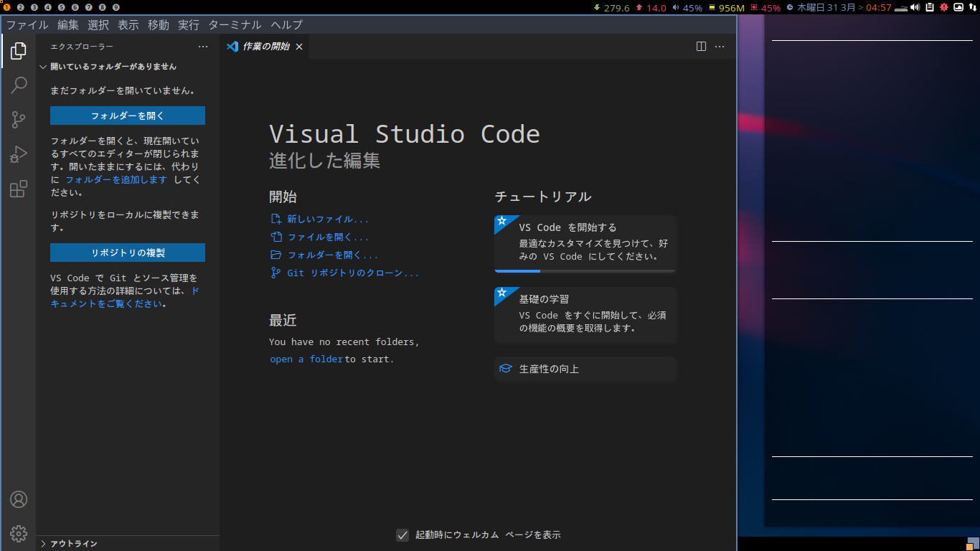
Task: Click the 956M memory readout in top bar
Action: (732, 8)
